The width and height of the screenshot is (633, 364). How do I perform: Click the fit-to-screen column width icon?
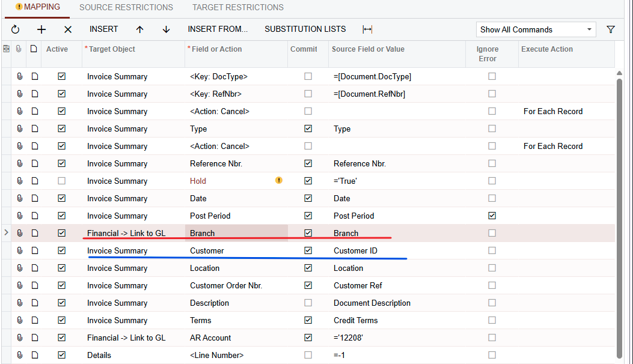(x=367, y=29)
